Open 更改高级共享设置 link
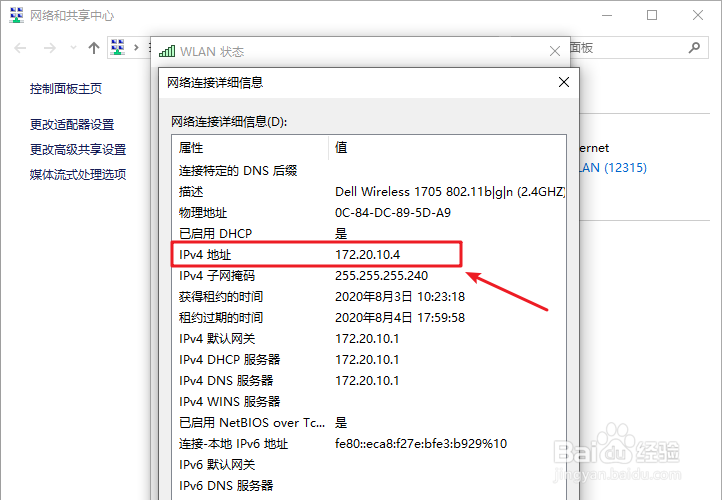The width and height of the screenshot is (722, 500). [x=78, y=149]
